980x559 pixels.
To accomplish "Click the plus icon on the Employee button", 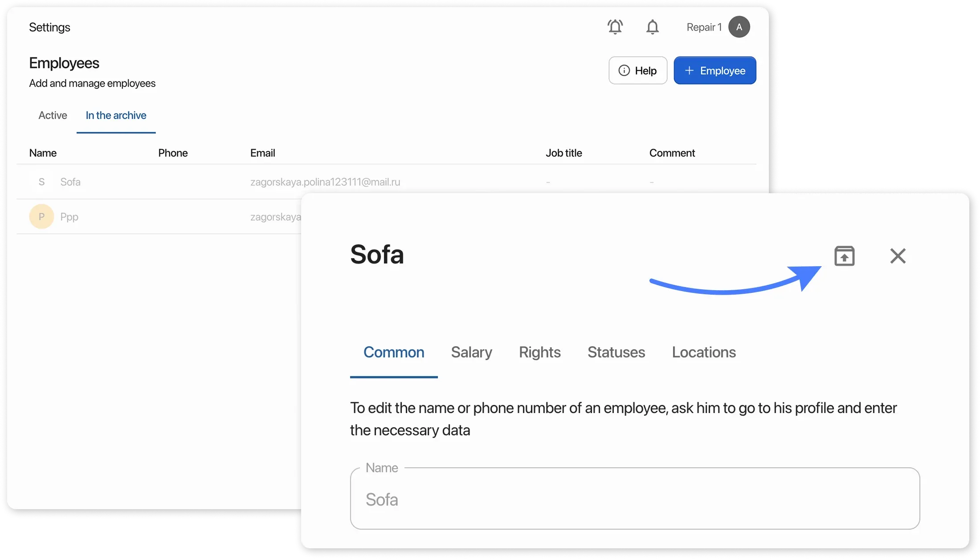I will pos(689,70).
